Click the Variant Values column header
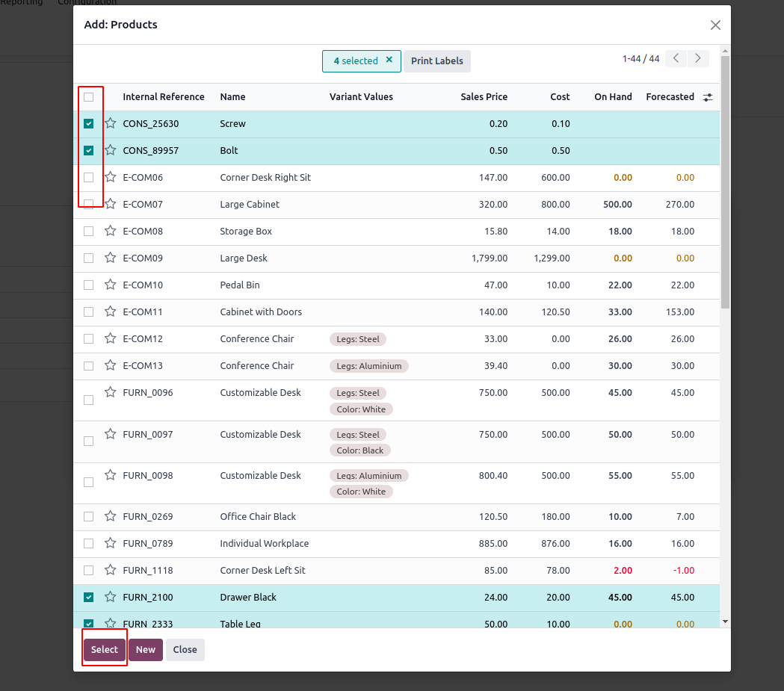 coord(361,97)
